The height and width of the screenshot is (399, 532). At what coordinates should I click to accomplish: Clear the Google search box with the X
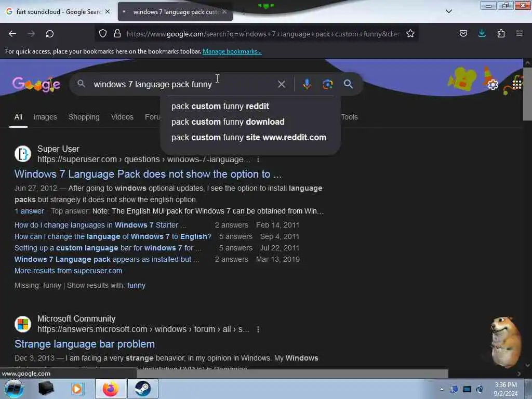(x=281, y=84)
